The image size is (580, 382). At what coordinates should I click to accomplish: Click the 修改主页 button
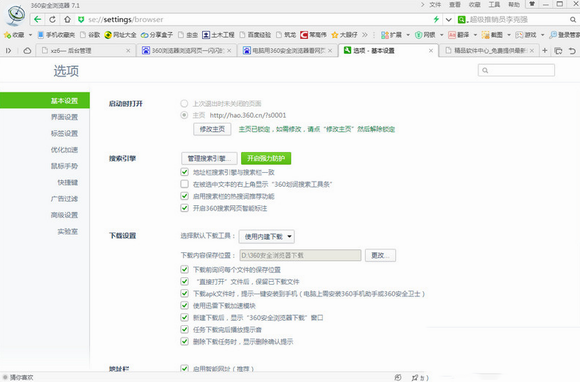tap(212, 129)
